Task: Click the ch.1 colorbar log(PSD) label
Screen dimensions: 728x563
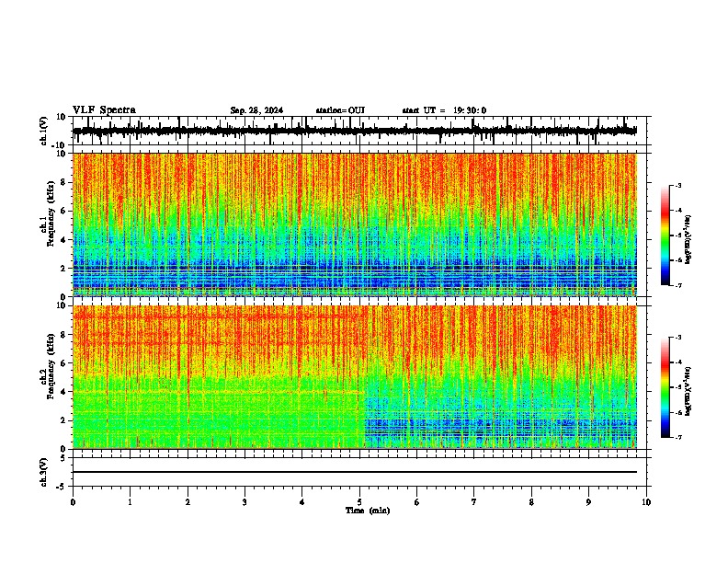Action: point(688,240)
